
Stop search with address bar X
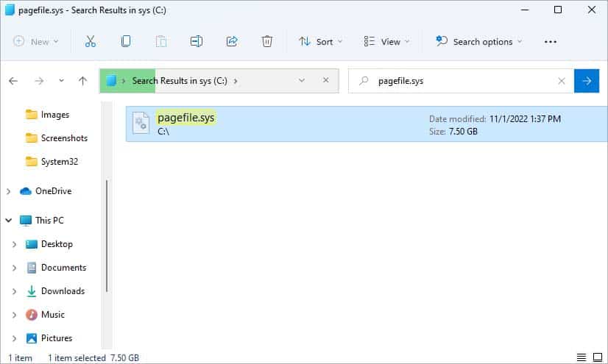click(x=325, y=80)
